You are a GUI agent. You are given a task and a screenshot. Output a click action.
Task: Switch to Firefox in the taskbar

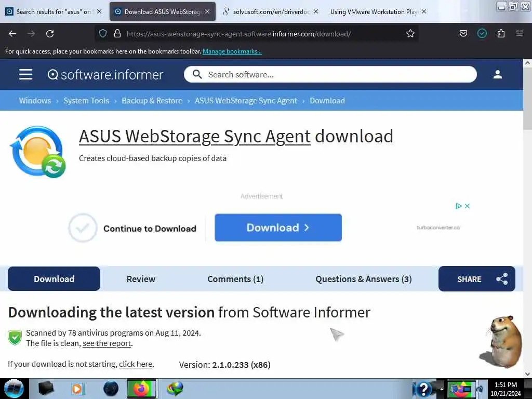(x=141, y=389)
